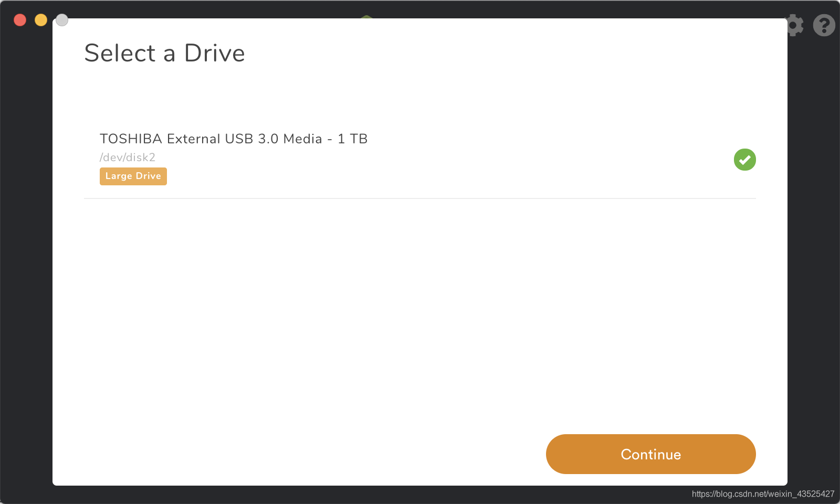Click the gray disabled zoom window button
Image resolution: width=840 pixels, height=504 pixels.
(x=62, y=20)
